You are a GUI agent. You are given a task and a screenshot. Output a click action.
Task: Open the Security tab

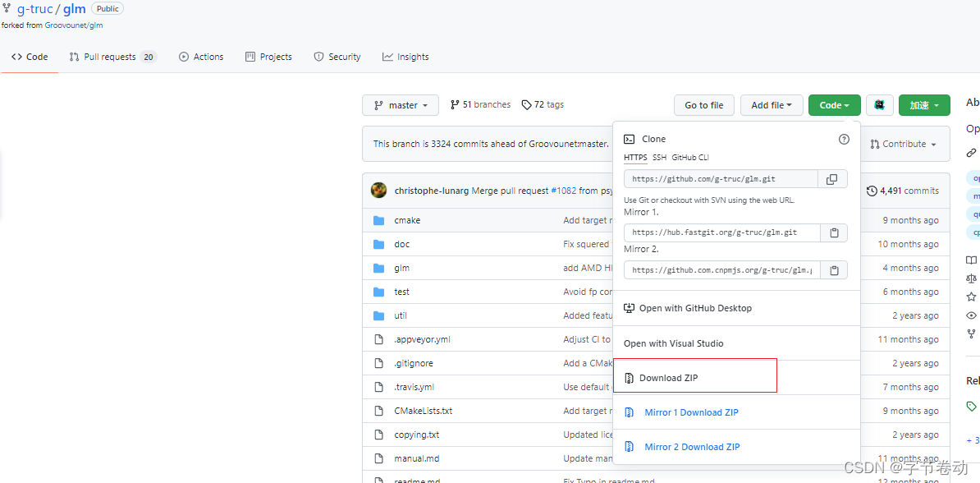coord(337,57)
